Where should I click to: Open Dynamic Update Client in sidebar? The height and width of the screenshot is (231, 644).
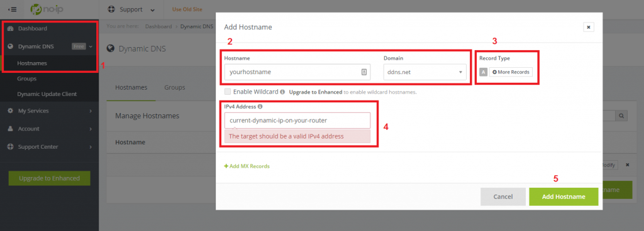pos(47,94)
